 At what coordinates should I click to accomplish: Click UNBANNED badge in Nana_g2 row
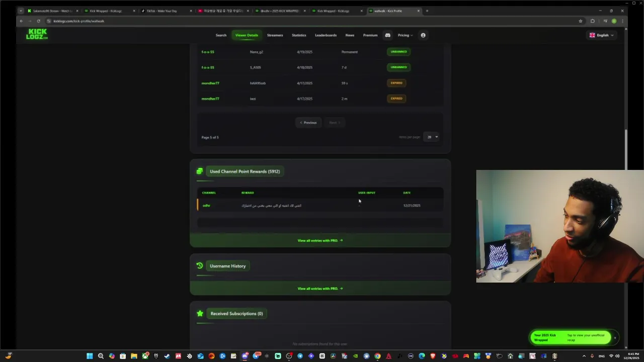point(398,52)
